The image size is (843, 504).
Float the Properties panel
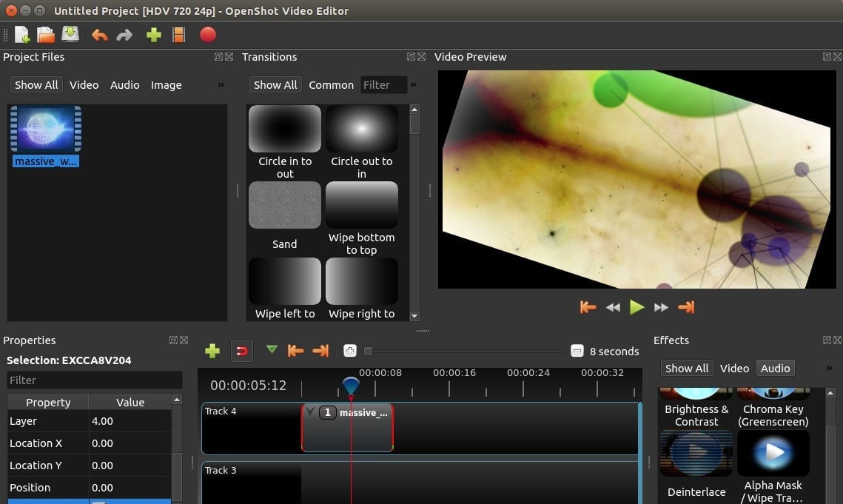(173, 340)
